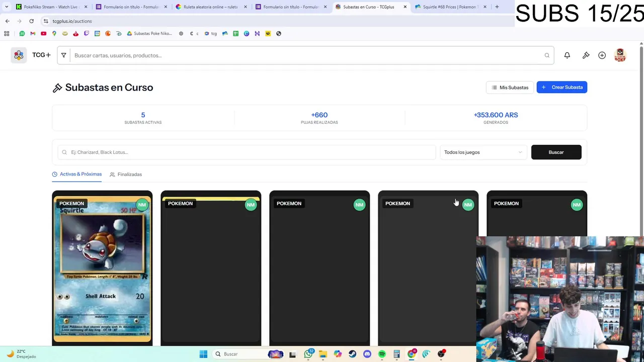Click '5 Subastas Activas' stat
The width and height of the screenshot is (644, 362).
coord(143,118)
